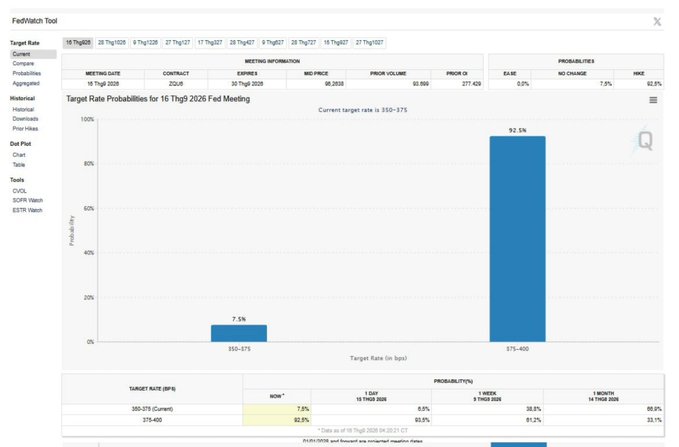Click the 1 Week 38,8% cell

[487, 409]
